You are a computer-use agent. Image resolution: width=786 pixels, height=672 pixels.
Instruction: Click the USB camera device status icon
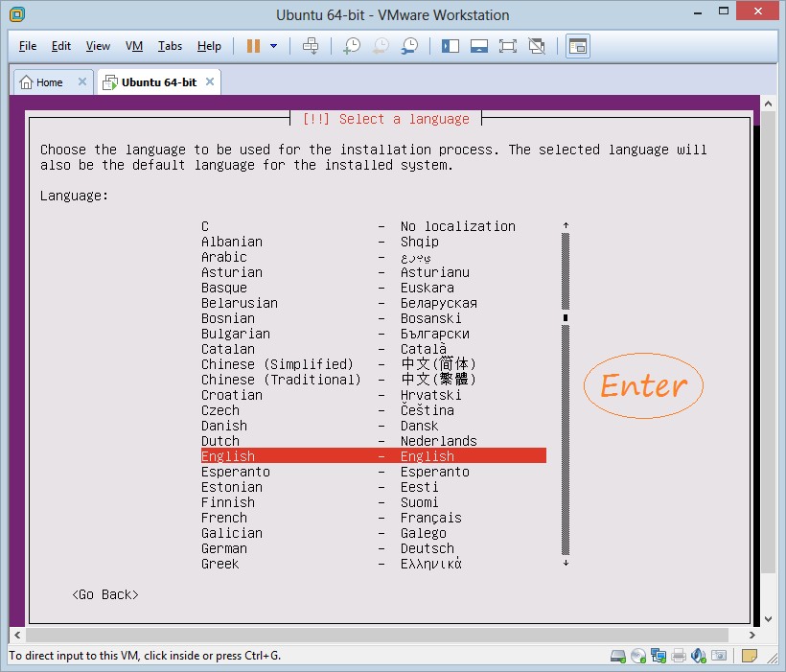pos(719,656)
